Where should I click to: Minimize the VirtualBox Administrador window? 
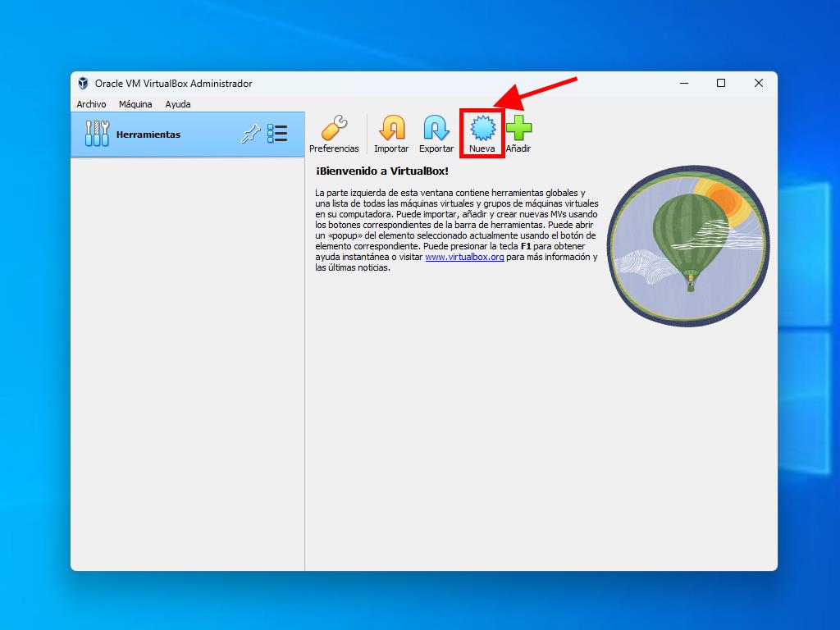click(x=683, y=83)
